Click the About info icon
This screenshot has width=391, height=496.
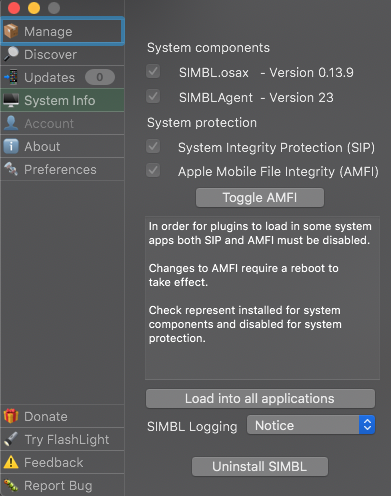tap(11, 146)
